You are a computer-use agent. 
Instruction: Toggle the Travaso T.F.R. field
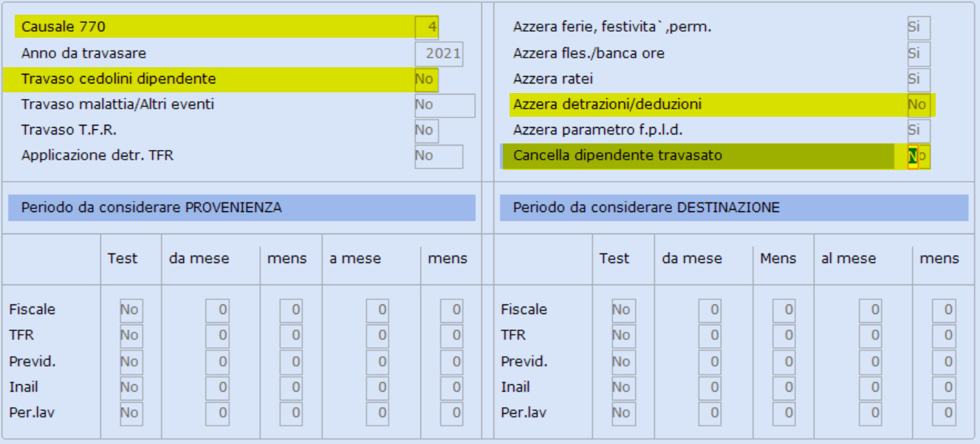(x=427, y=131)
